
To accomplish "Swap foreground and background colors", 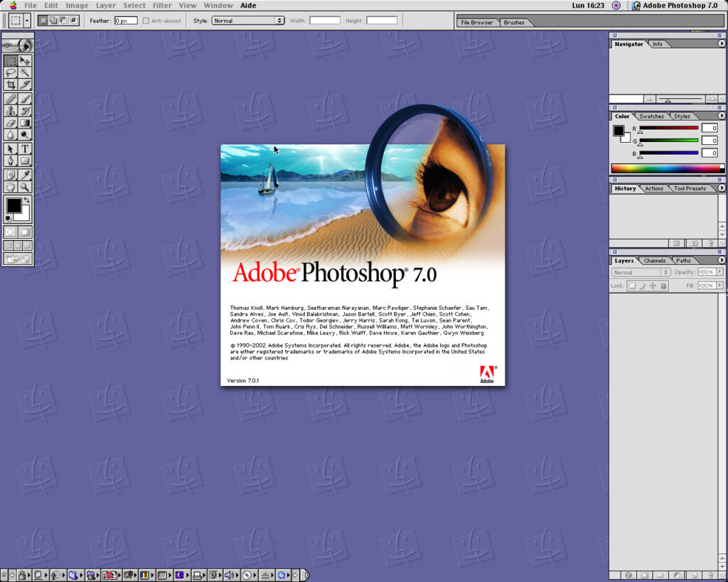I will pyautogui.click(x=27, y=200).
